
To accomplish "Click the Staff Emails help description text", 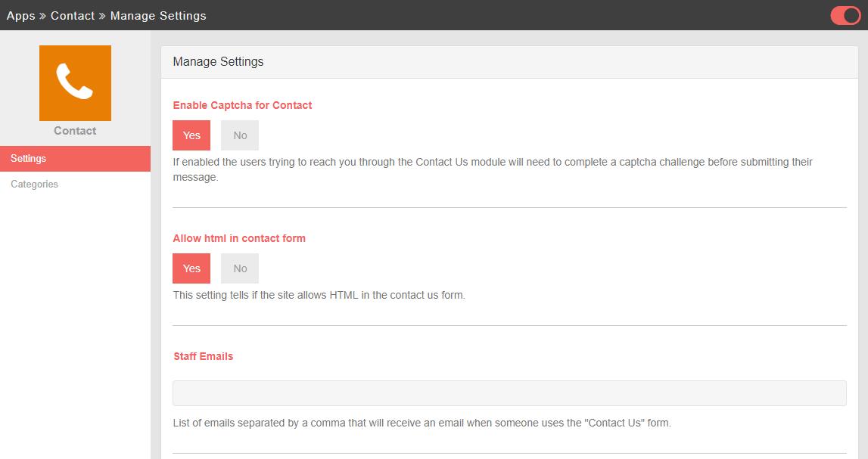I will (422, 423).
